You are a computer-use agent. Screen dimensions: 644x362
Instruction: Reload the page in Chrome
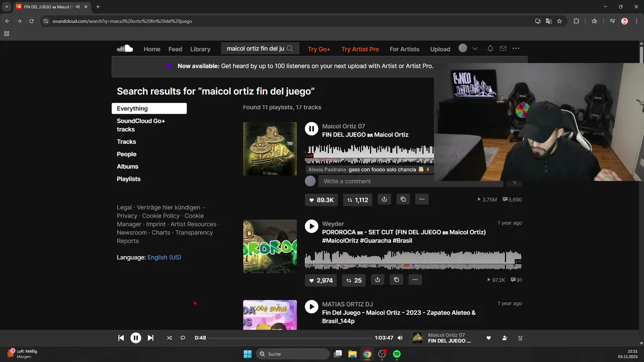click(x=31, y=21)
